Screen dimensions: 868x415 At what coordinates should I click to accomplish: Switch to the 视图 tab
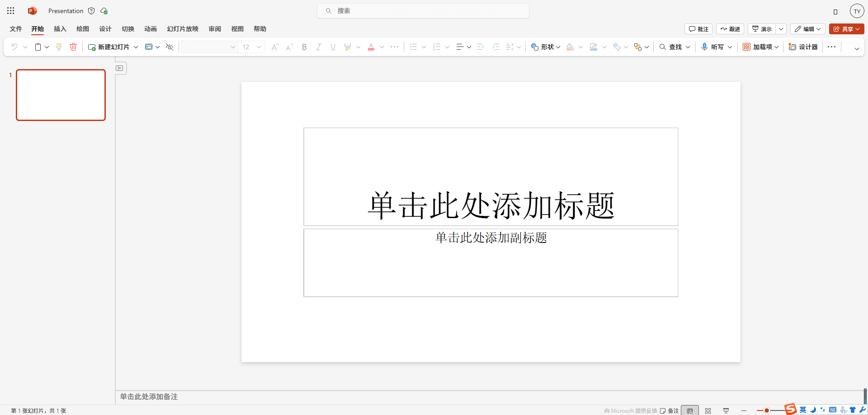coord(237,29)
